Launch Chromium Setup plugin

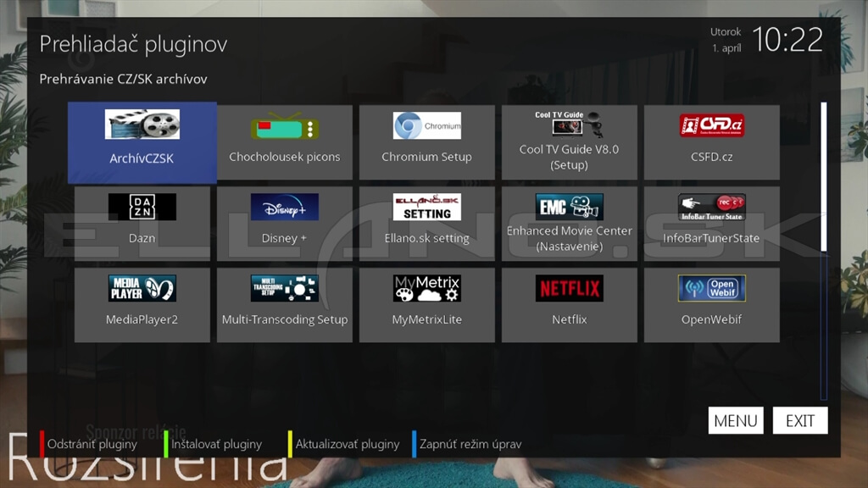[426, 142]
